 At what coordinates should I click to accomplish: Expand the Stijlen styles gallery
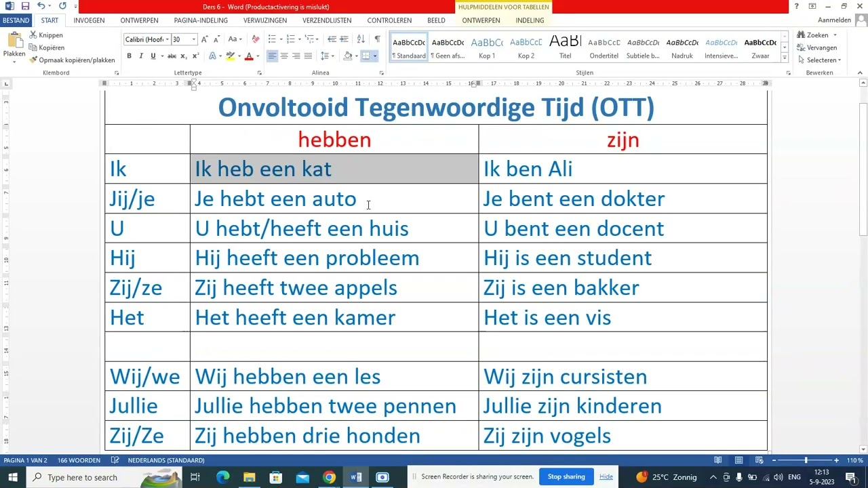(x=785, y=58)
